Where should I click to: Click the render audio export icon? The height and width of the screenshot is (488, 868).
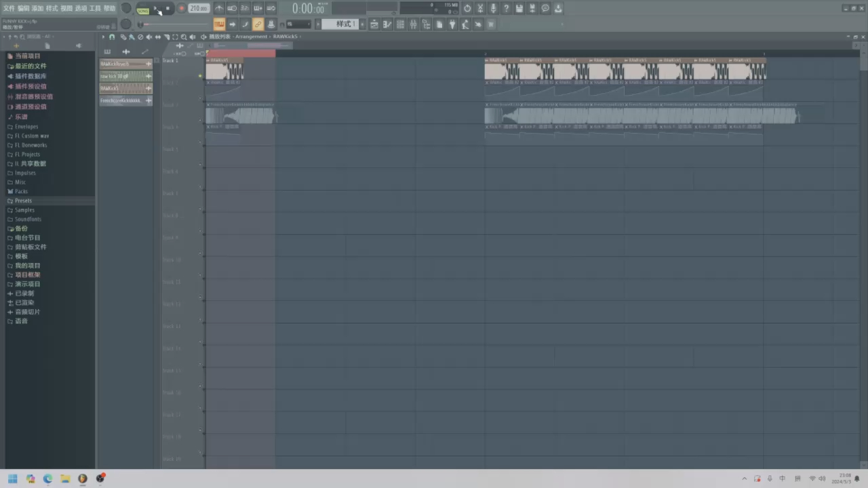coord(532,8)
